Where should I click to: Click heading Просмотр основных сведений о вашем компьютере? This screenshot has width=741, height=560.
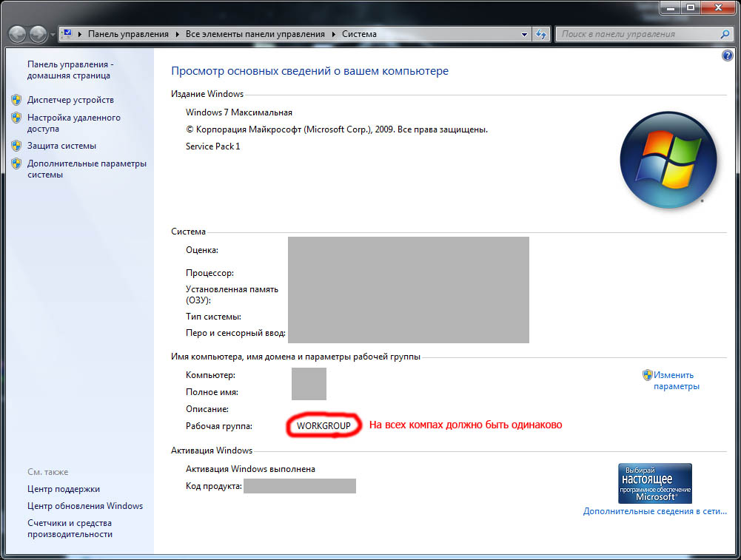coord(309,71)
